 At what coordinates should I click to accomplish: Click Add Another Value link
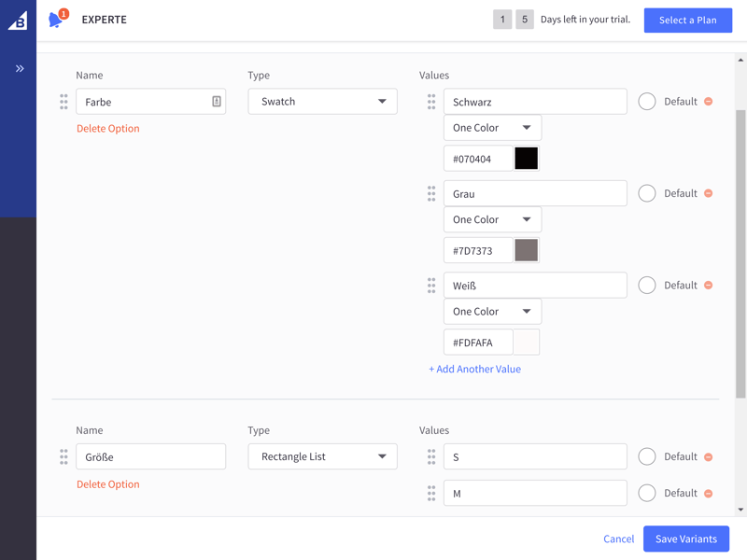pos(475,369)
